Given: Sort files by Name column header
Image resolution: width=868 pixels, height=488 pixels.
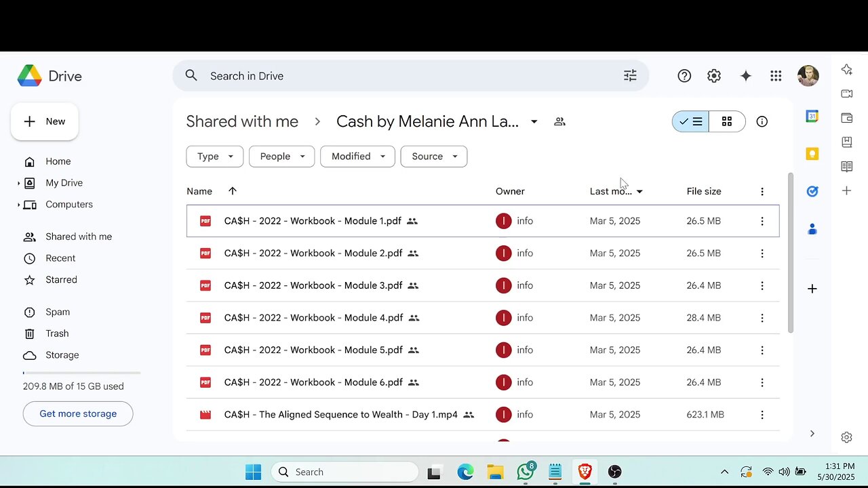Looking at the screenshot, I should (199, 191).
